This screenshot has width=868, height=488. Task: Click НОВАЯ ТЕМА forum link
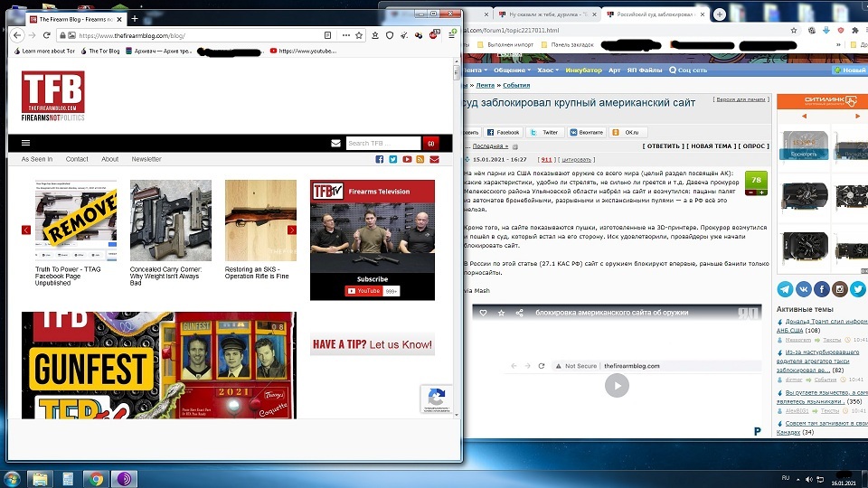[x=712, y=146]
